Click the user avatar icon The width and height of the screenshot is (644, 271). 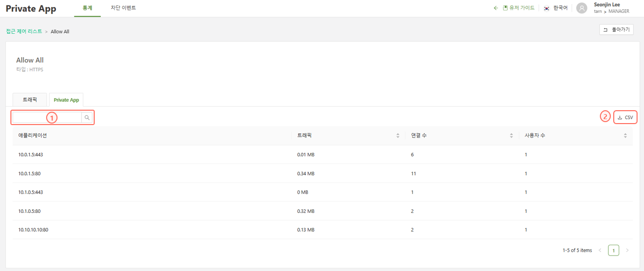[x=582, y=8]
